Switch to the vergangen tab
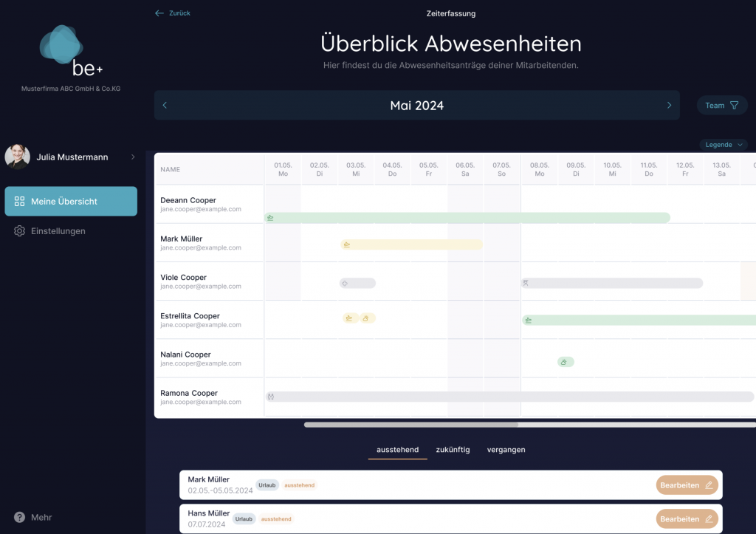 (x=506, y=450)
